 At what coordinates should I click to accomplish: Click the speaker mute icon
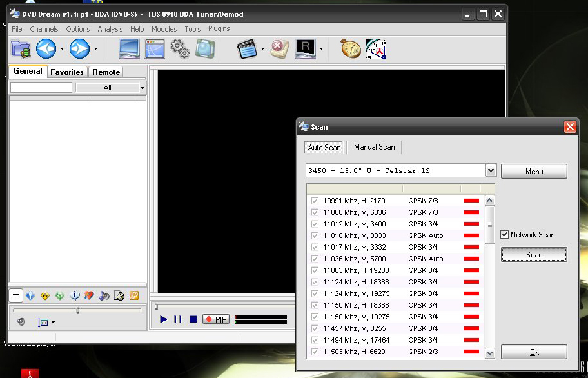click(21, 322)
